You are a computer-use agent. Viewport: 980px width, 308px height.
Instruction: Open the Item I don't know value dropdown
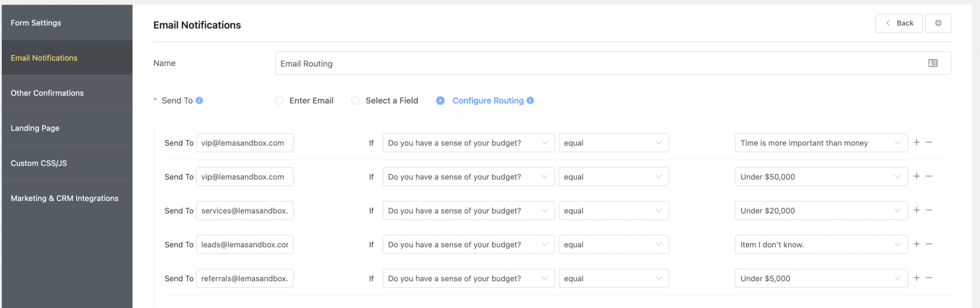pos(821,245)
